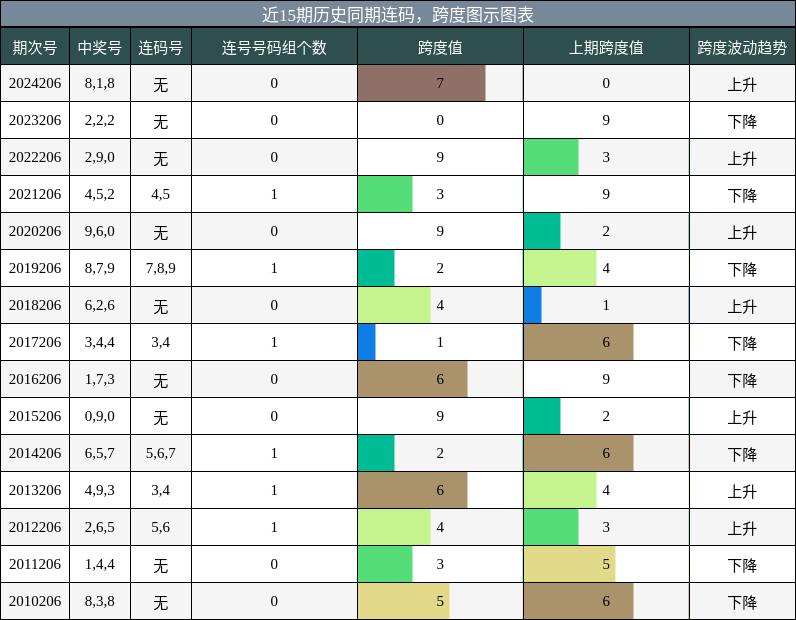Click trend 上升 in row 2024206
796x620 pixels.
point(742,84)
